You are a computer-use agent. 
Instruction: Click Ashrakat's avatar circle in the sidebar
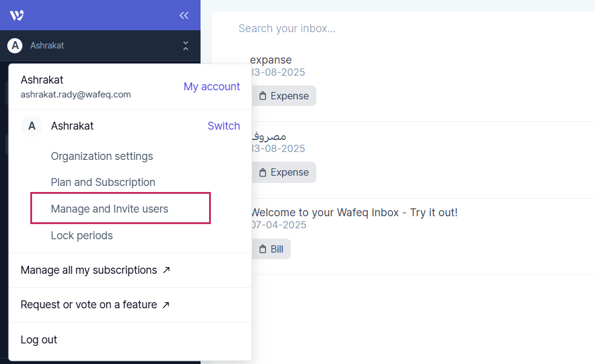tap(14, 45)
